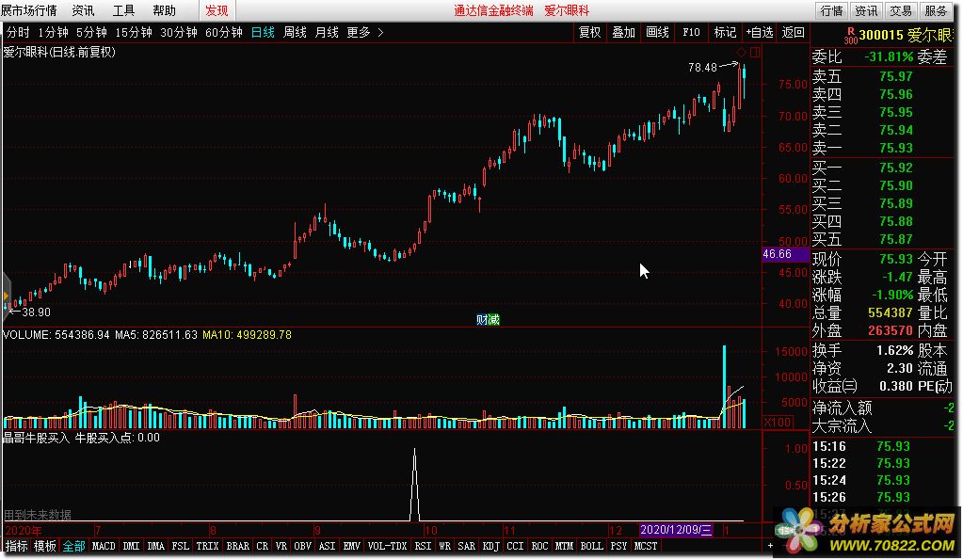This screenshot has width=963, height=560.
Task: Select the MACD indicator
Action: coord(104,546)
